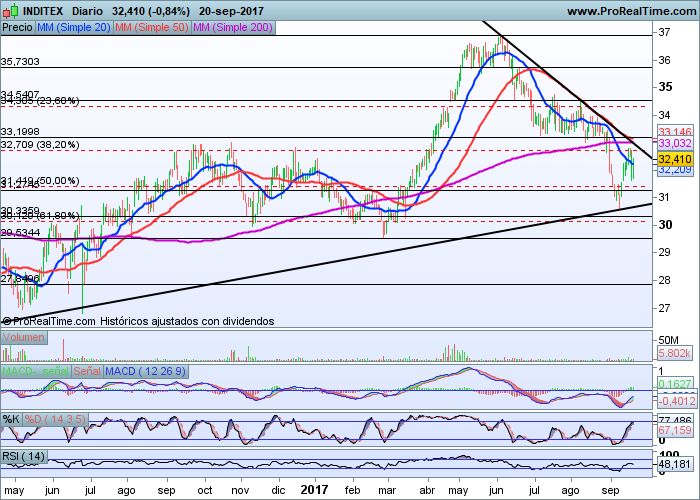Click the 5.802k volume value tag
This screenshot has height=500, width=700.
coord(675,353)
